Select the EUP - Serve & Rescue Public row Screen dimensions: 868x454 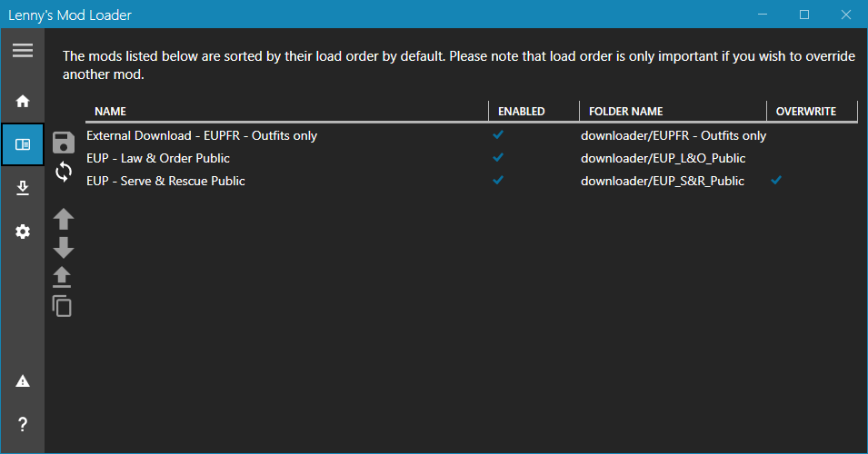click(x=165, y=181)
